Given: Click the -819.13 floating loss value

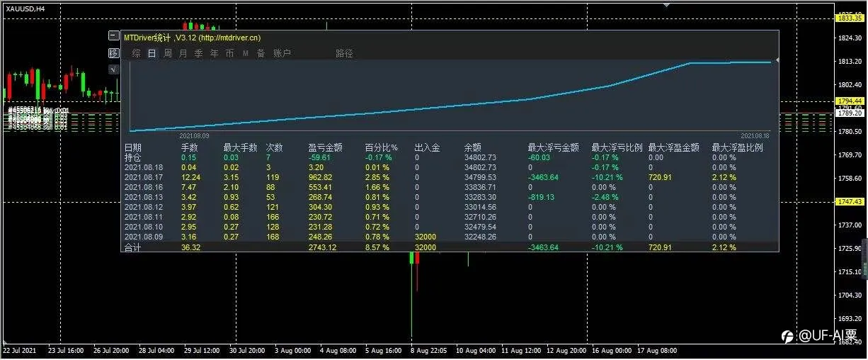Looking at the screenshot, I should point(541,197).
